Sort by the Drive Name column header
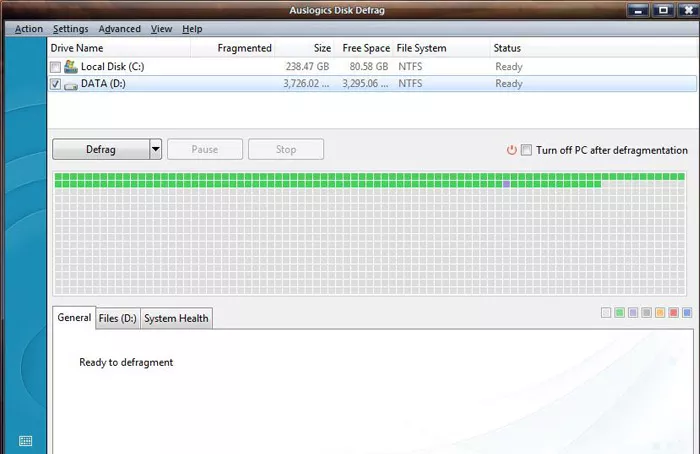Image resolution: width=700 pixels, height=454 pixels. 119,48
